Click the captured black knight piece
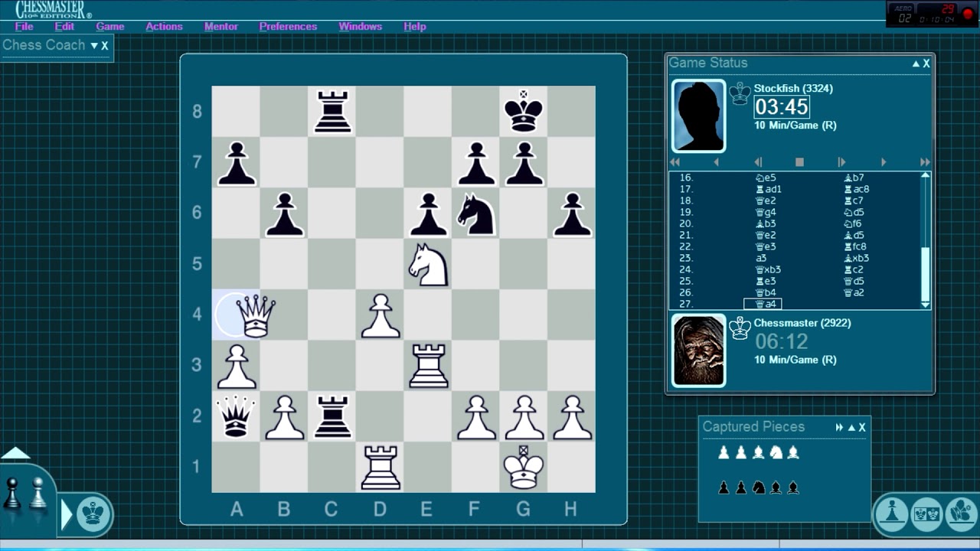980x551 pixels. pos(758,487)
